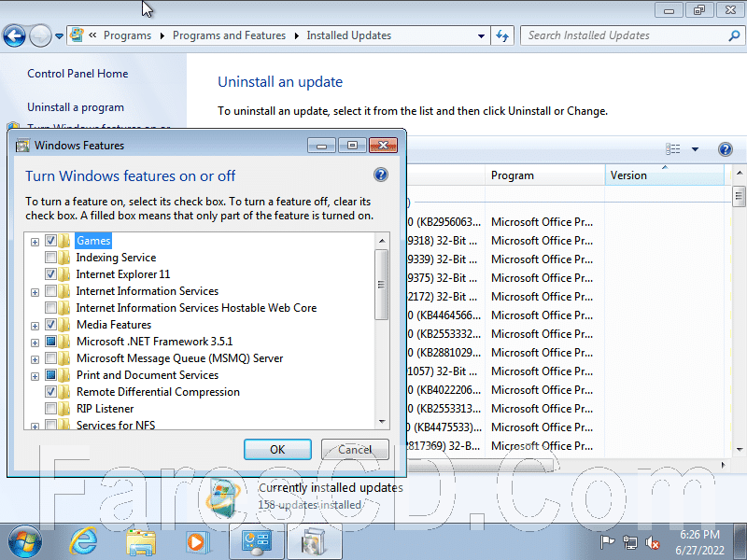Cancel the Windows Features dialog
The image size is (747, 560).
click(355, 450)
